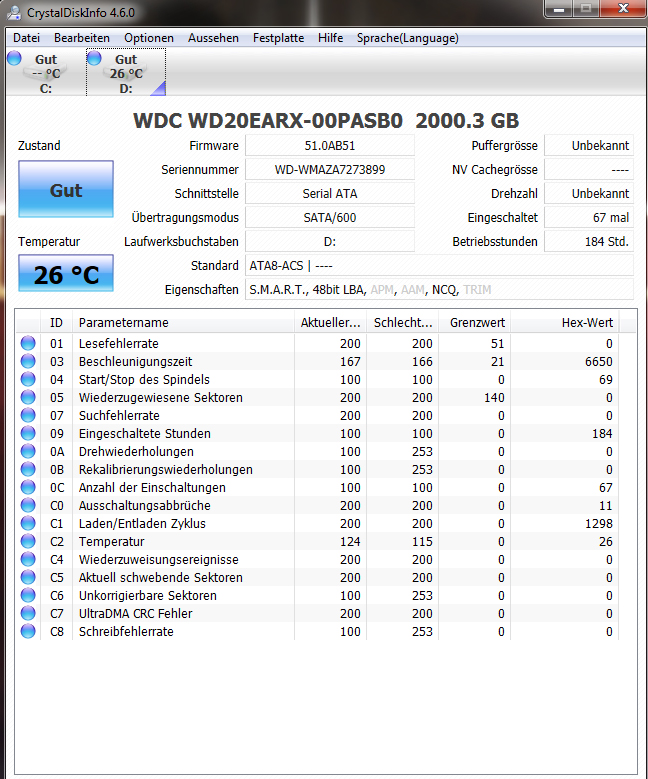This screenshot has width=648, height=779.
Task: Open the Festplatte menu
Action: (278, 38)
